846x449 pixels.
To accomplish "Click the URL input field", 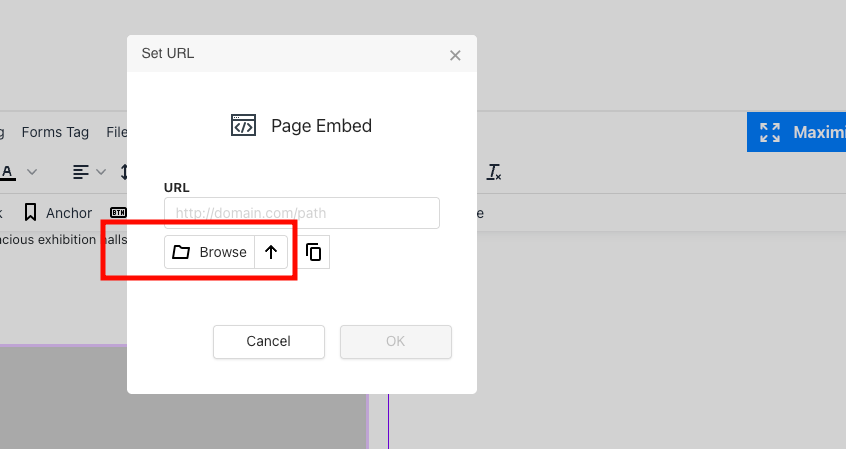I will point(301,213).
